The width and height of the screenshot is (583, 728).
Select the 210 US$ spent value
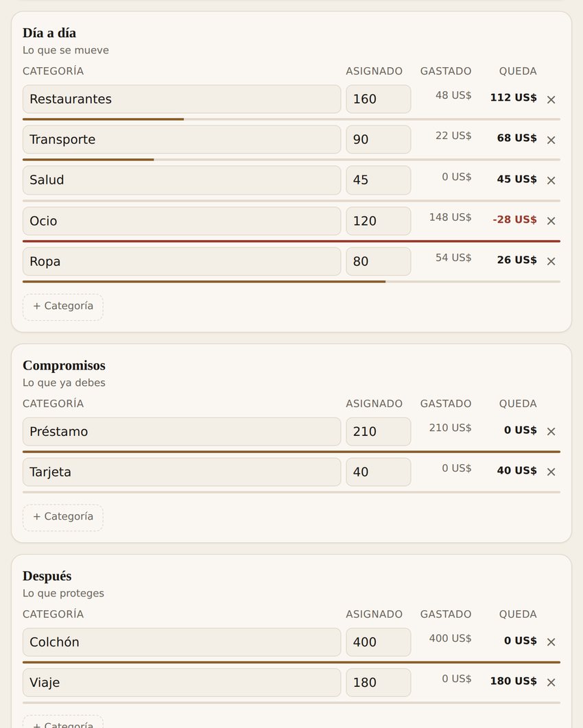(450, 428)
